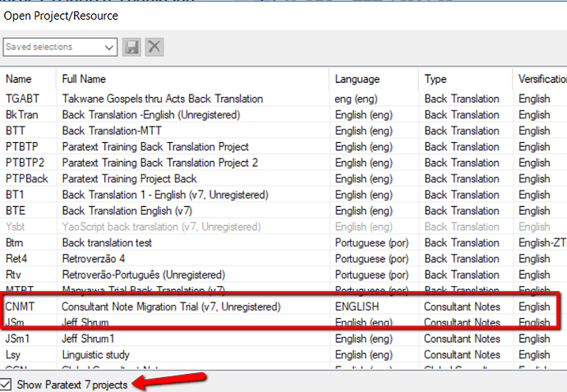Select the PTBTP2 project name

pyautogui.click(x=25, y=163)
